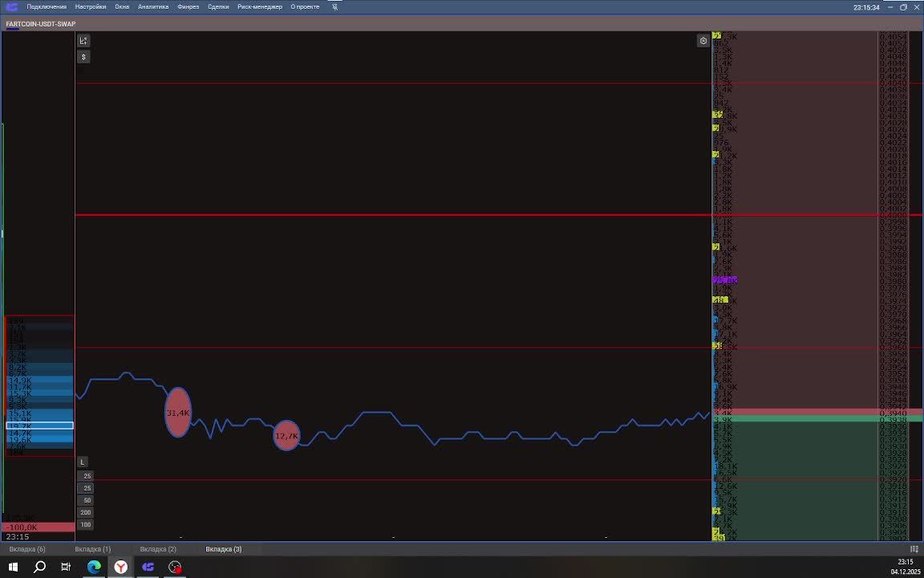Open Task View in the taskbar
Viewport: 924px width, 578px height.
point(66,568)
